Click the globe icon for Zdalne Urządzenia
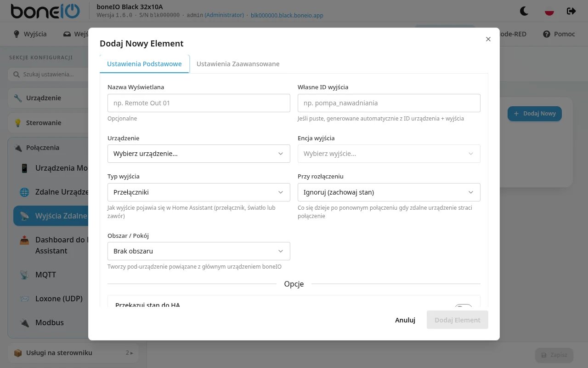This screenshot has height=368, width=588. 24,192
